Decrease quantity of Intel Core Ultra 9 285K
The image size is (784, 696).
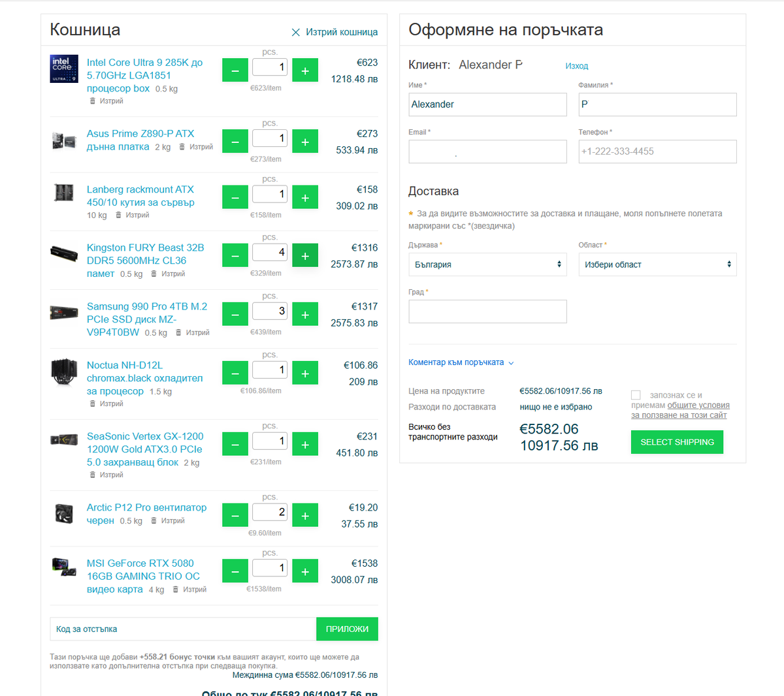[x=235, y=71]
